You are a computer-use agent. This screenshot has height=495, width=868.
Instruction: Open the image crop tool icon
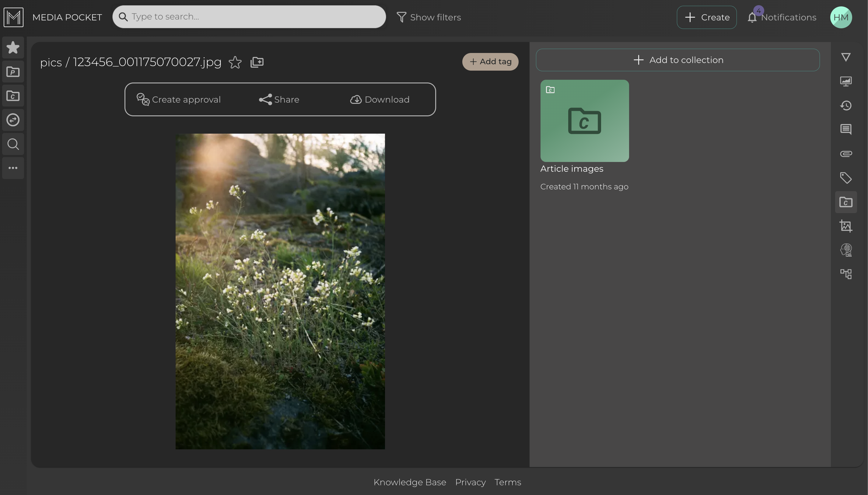pos(845,226)
